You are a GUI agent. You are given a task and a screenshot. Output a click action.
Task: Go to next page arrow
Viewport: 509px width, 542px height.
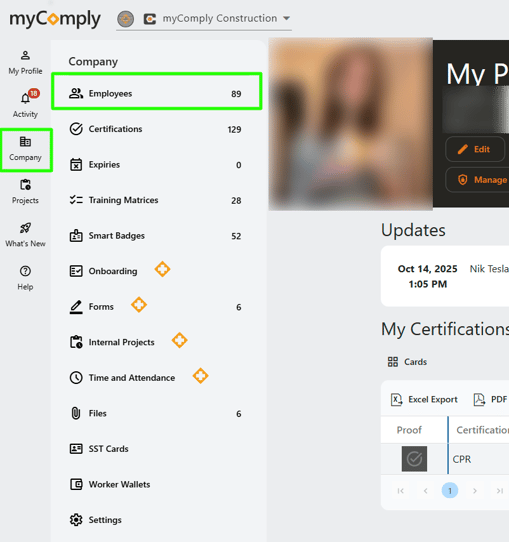[475, 491]
